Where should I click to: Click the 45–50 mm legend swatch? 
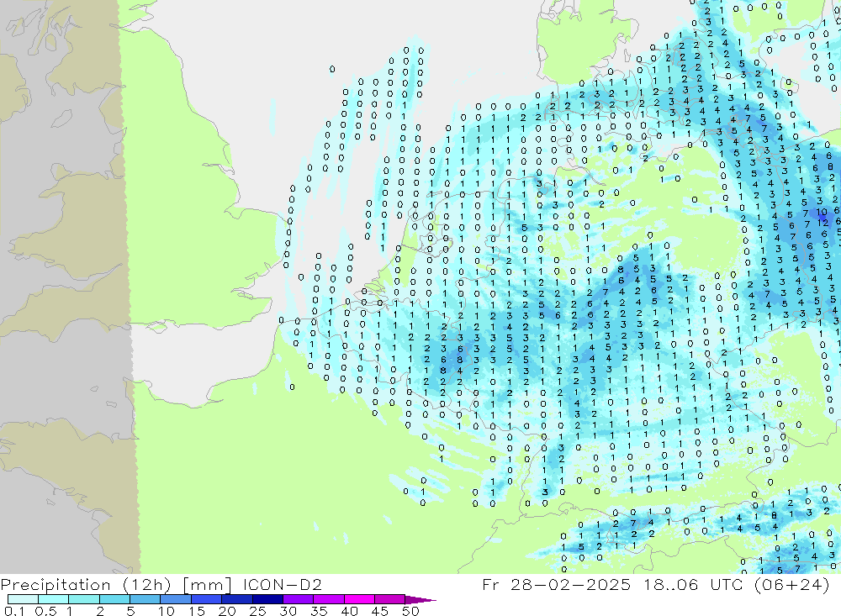tap(390, 599)
